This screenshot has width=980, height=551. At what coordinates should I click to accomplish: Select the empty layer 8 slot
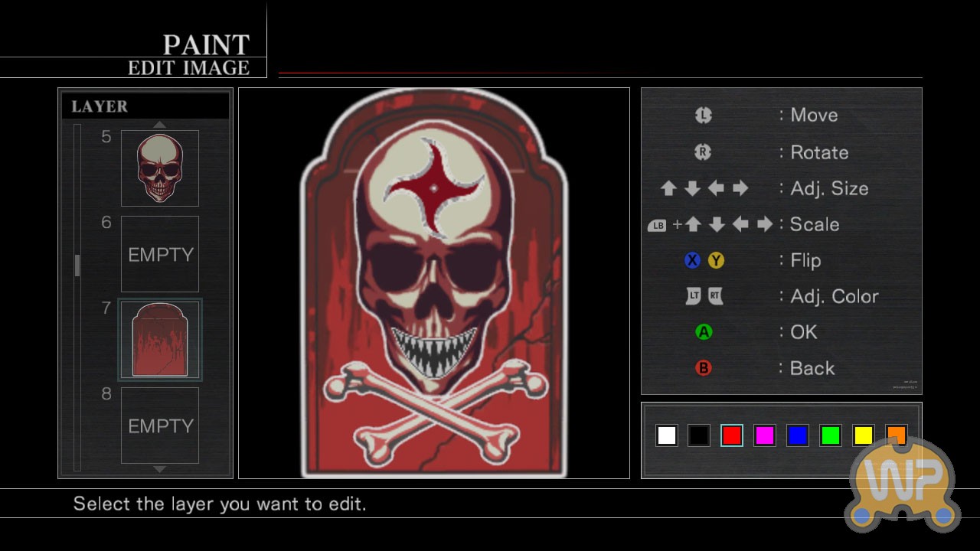[x=160, y=425]
